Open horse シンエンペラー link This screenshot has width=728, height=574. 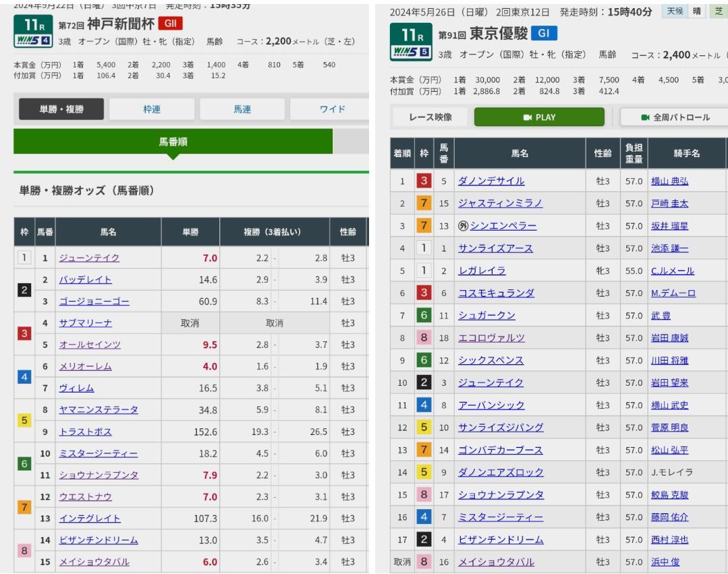click(499, 226)
